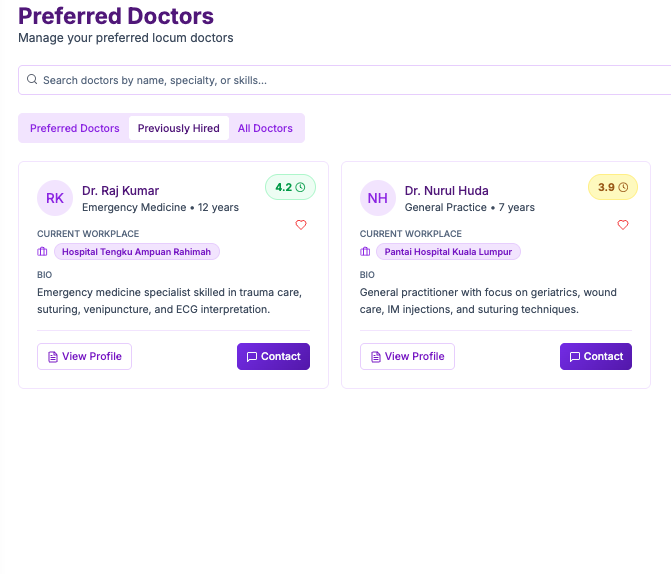Toggle favorite heart for Dr. Nurul Huda
The width and height of the screenshot is (671, 574).
point(623,225)
